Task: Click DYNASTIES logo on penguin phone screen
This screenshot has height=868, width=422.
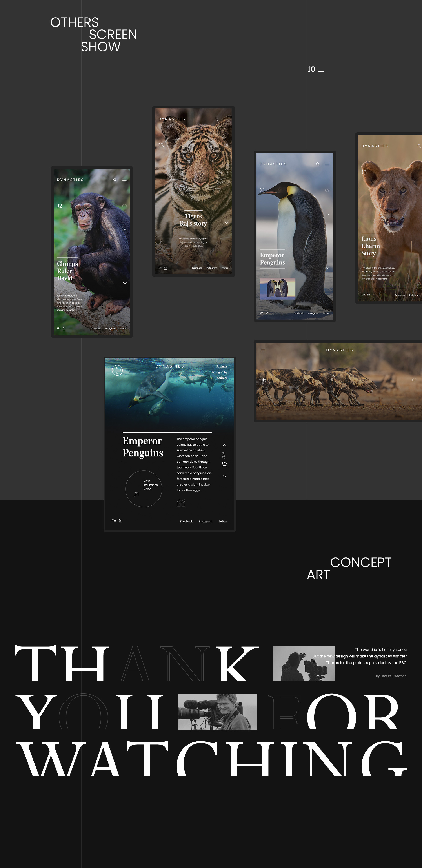Action: point(273,164)
